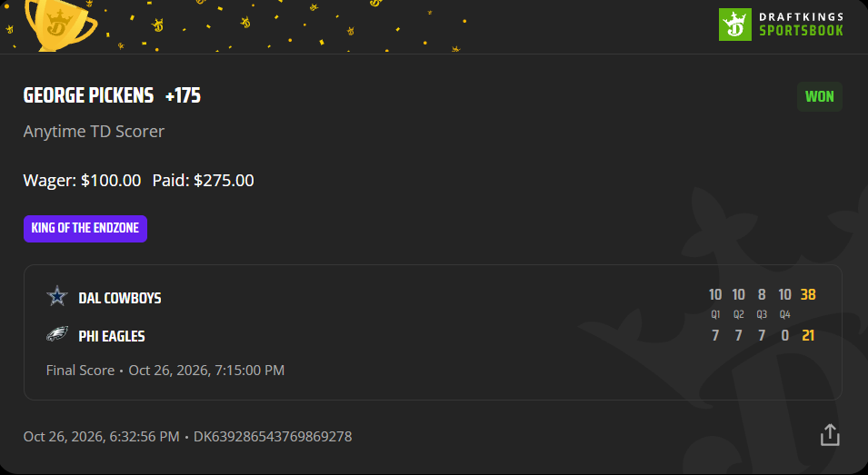Open the George Pickens bet title
The height and width of the screenshot is (475, 868).
[88, 95]
